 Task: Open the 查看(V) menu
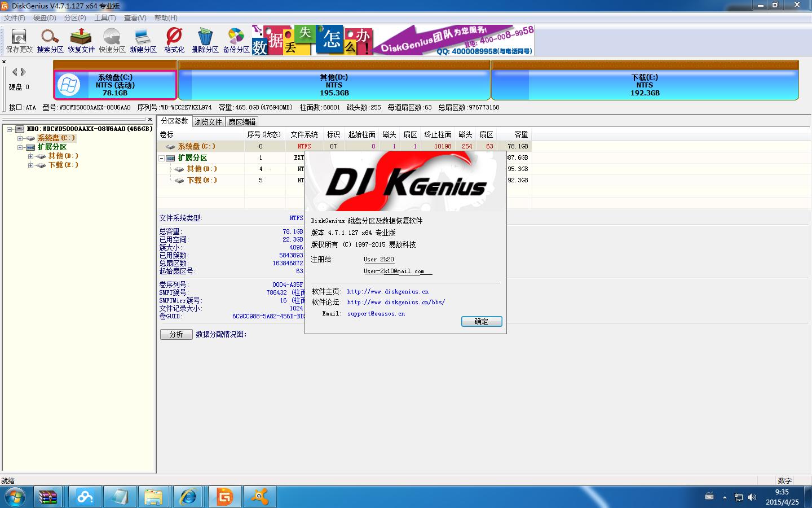135,18
